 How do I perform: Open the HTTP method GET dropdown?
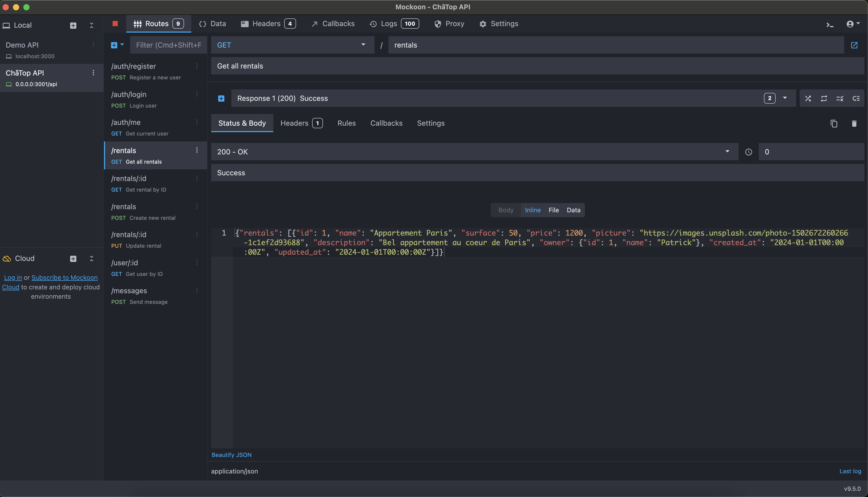coord(292,45)
